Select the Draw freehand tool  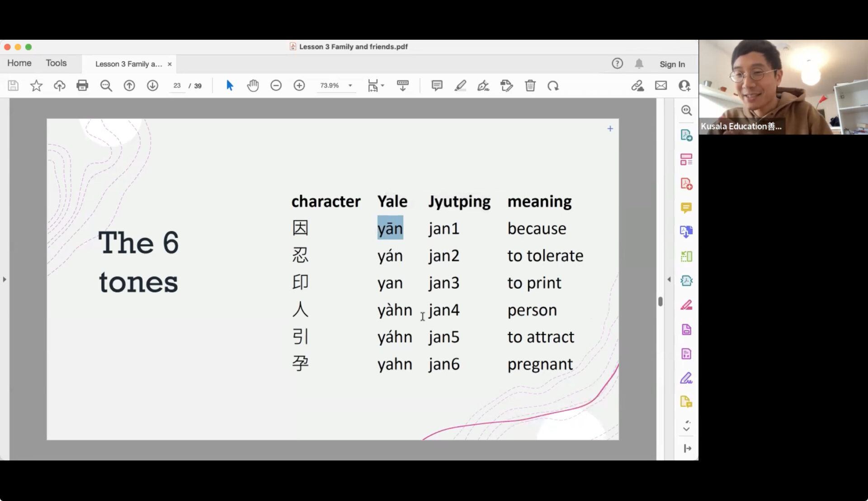coord(483,85)
